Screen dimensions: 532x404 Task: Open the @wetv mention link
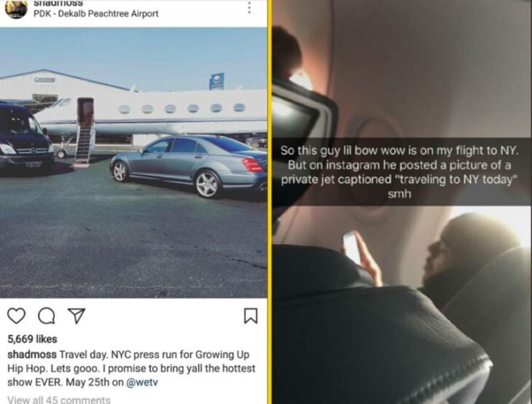click(x=142, y=382)
